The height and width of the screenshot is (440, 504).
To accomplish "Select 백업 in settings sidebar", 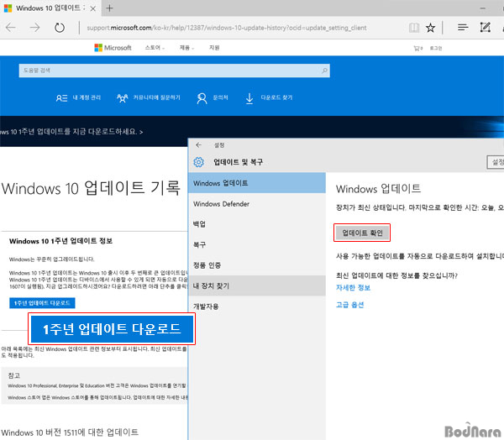I will click(199, 224).
